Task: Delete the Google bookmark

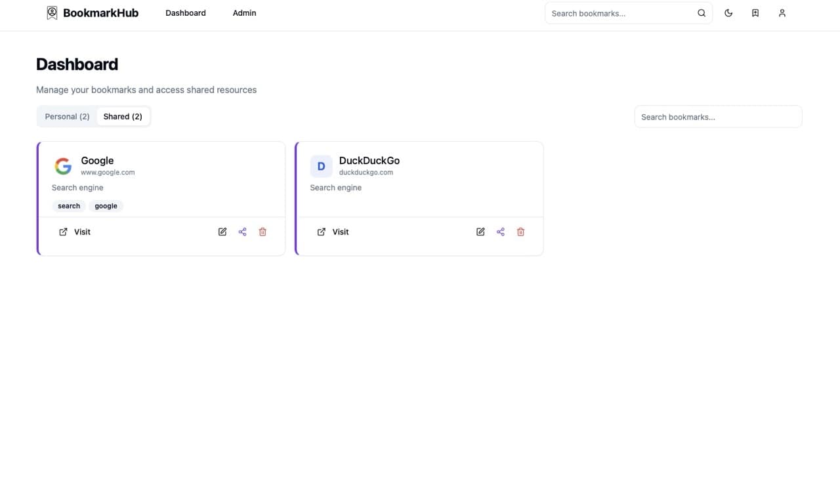Action: pos(262,232)
